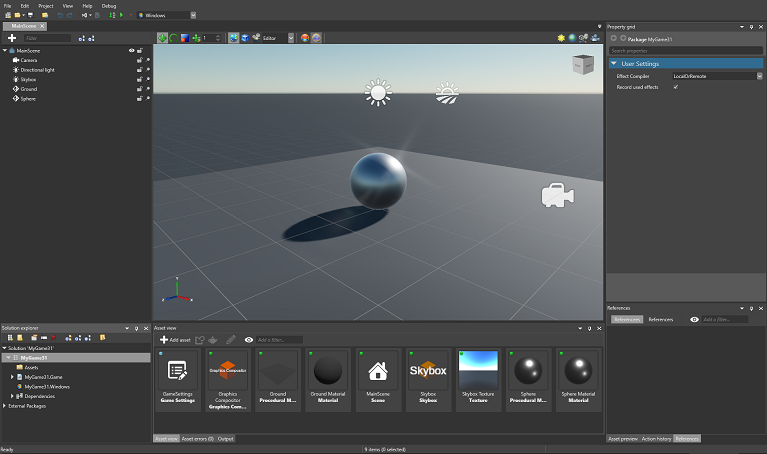Viewport: 767px width, 454px height.
Task: Select the camera gizmo in the viewport
Action: (x=558, y=195)
